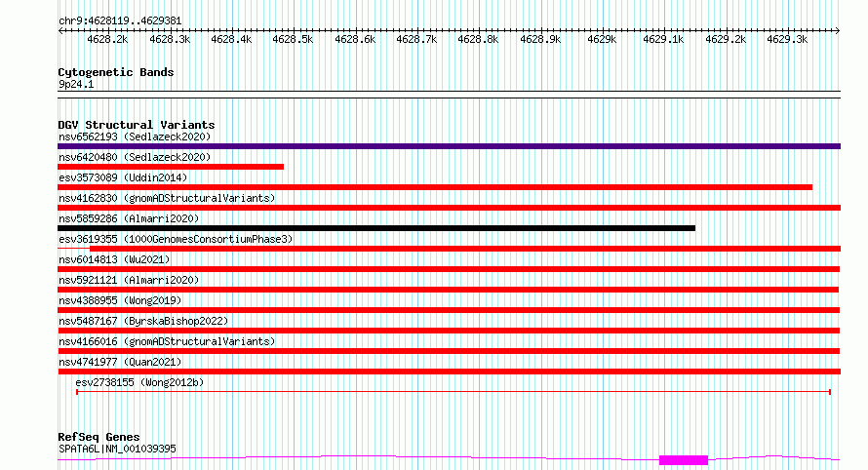Click the magenta SPATA6L exon block
Viewport: 868px width, 470px height.
point(684,460)
